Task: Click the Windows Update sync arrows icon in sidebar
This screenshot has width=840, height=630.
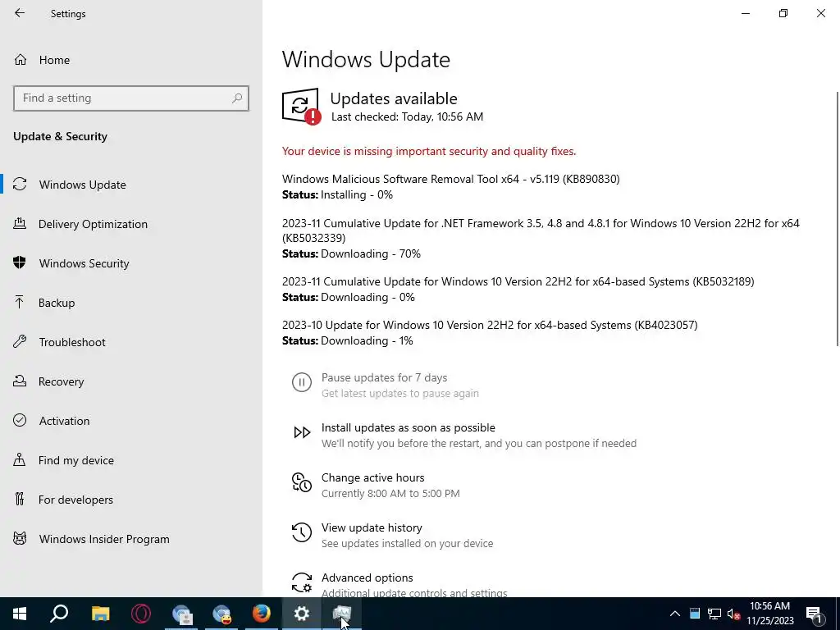Action: pyautogui.click(x=20, y=185)
